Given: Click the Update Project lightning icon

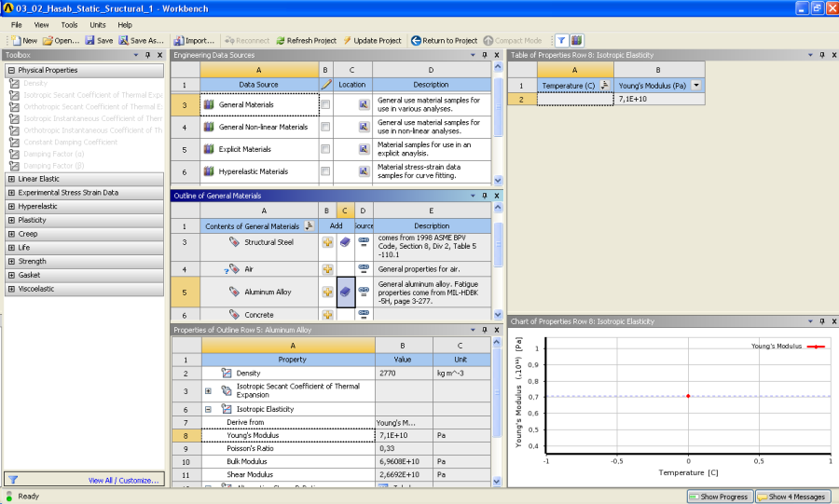Looking at the screenshot, I should (348, 41).
